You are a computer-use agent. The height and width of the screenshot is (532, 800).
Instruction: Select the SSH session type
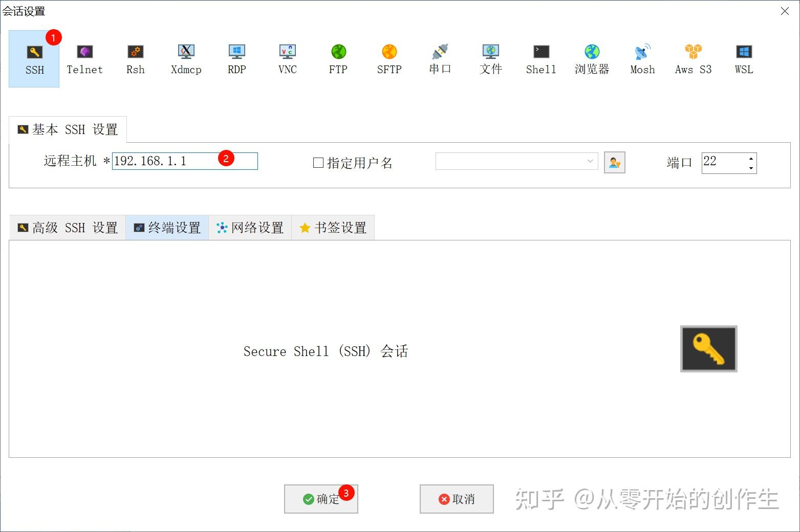34,59
